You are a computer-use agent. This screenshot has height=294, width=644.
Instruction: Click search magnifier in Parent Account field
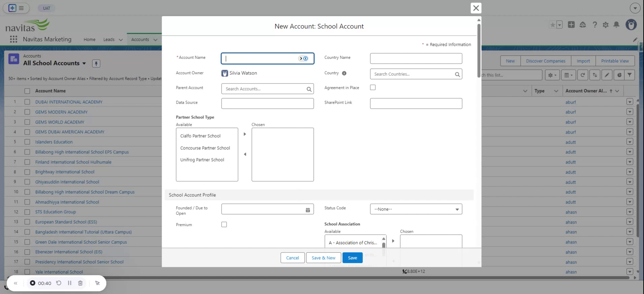309,89
